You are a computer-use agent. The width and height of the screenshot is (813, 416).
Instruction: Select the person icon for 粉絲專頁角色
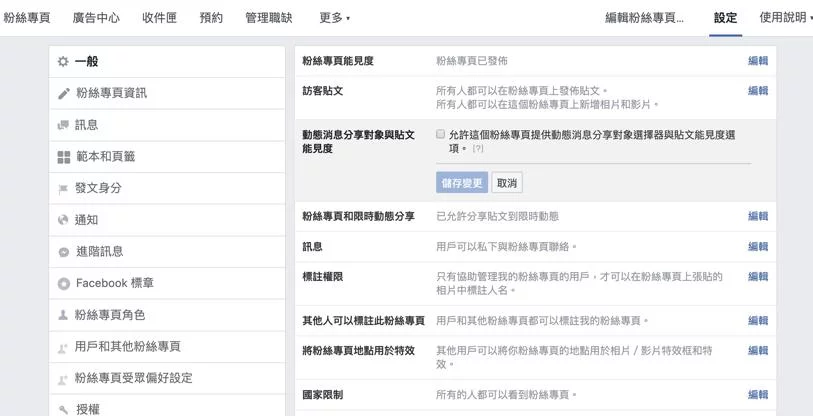pos(63,315)
